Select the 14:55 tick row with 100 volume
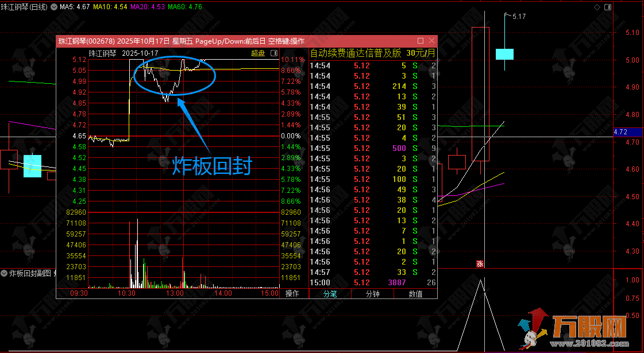644x353 pixels. click(372, 180)
